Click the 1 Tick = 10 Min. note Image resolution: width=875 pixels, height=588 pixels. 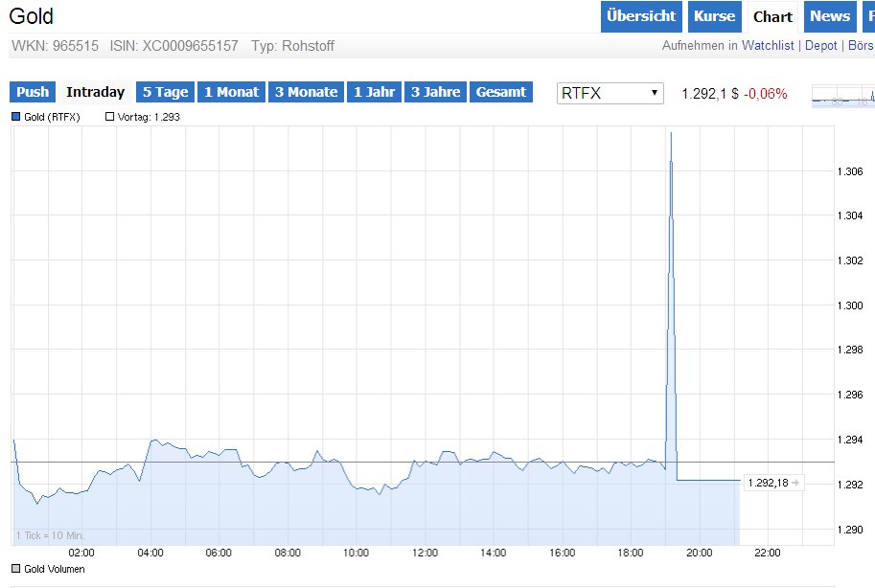pyautogui.click(x=50, y=535)
